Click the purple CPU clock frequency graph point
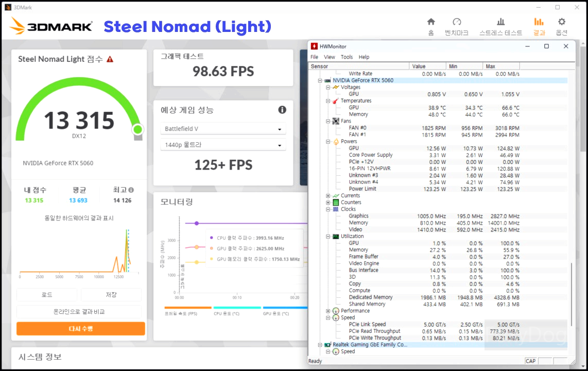Image resolution: width=588 pixels, height=371 pixels. [197, 223]
